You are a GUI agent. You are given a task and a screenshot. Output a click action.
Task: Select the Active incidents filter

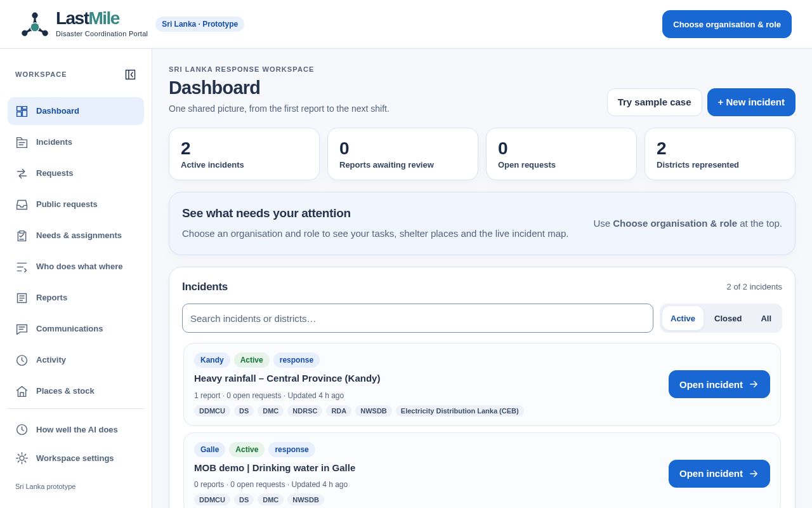pyautogui.click(x=683, y=318)
